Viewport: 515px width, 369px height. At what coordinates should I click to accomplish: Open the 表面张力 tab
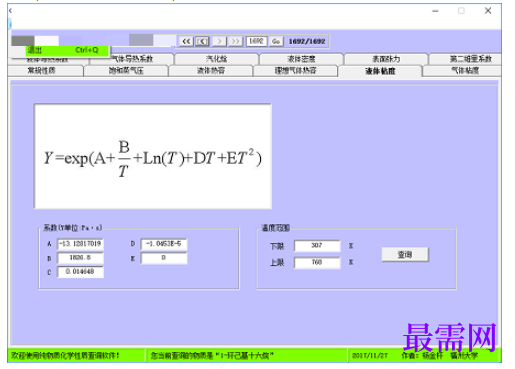[386, 59]
